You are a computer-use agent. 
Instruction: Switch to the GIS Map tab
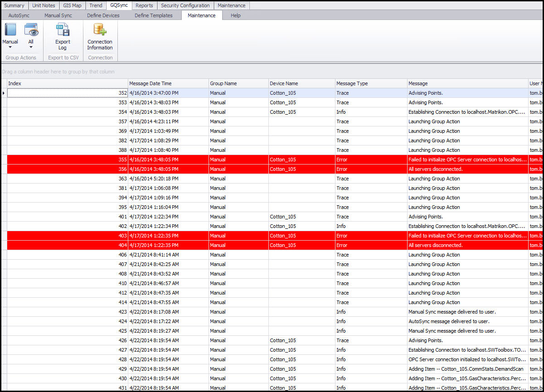tap(72, 5)
